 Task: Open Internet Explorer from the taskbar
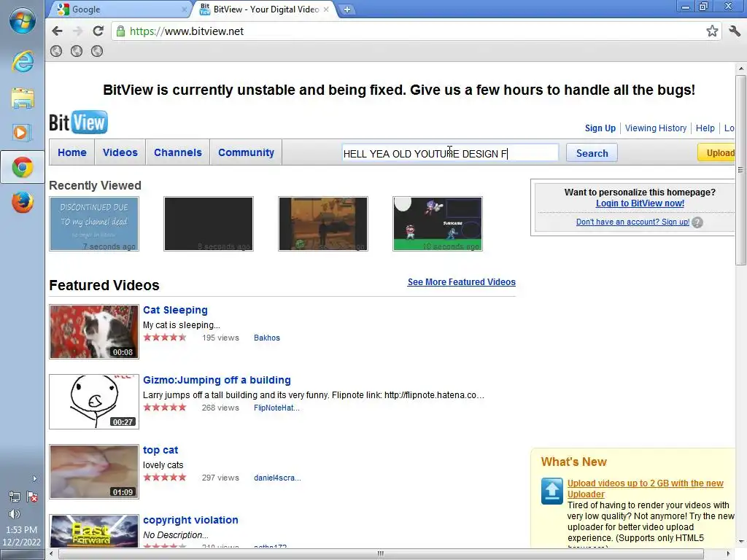23,61
